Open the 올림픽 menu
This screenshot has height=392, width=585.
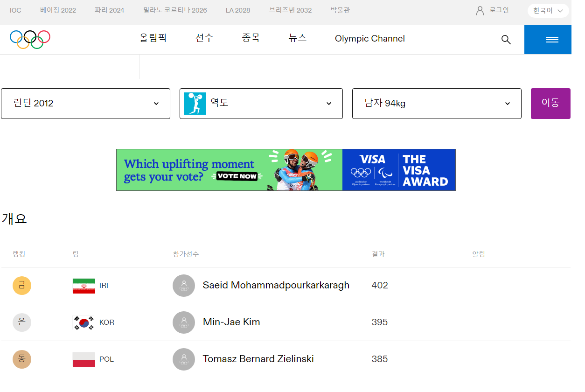pyautogui.click(x=153, y=38)
